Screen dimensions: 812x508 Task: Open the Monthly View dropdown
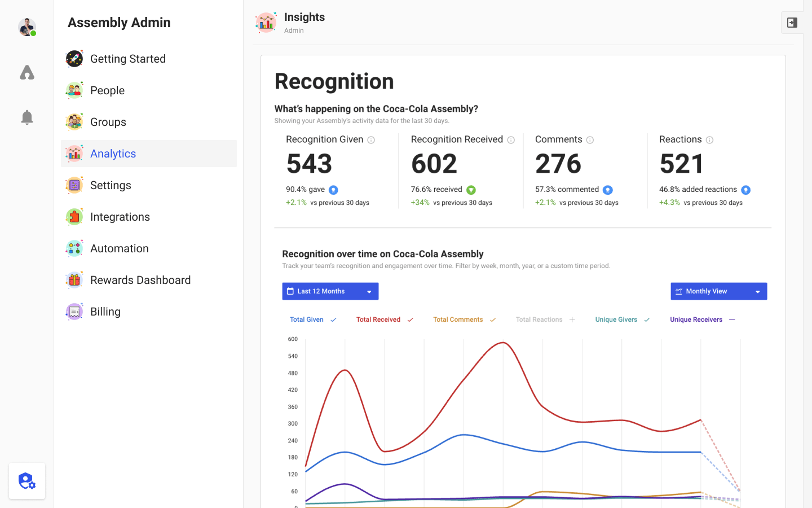point(719,291)
